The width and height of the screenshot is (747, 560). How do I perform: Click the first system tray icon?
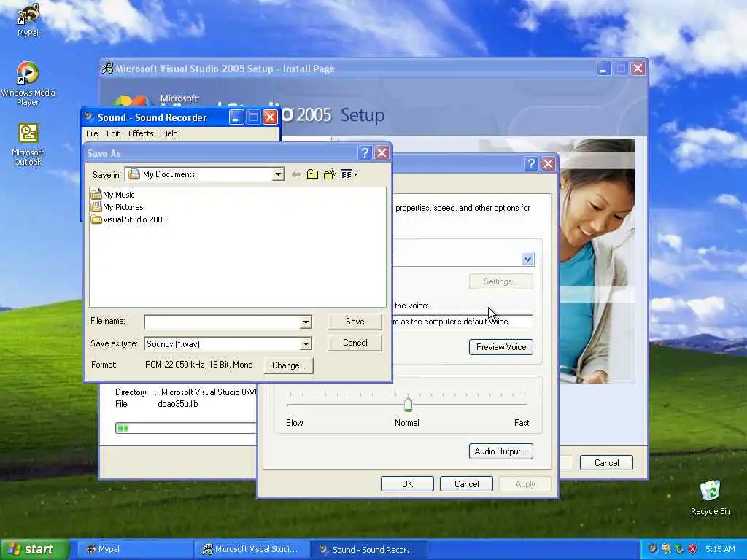click(652, 549)
